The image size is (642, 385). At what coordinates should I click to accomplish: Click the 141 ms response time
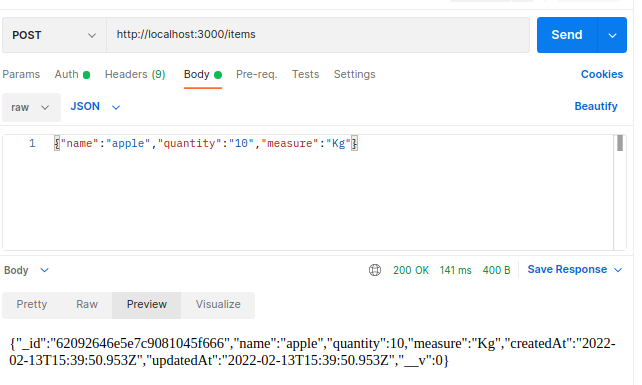pos(455,270)
